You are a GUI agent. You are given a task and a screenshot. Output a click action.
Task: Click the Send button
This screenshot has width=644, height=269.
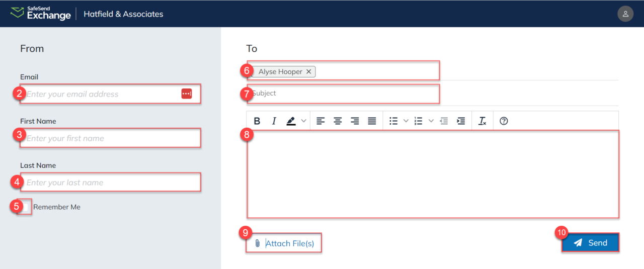coord(590,243)
